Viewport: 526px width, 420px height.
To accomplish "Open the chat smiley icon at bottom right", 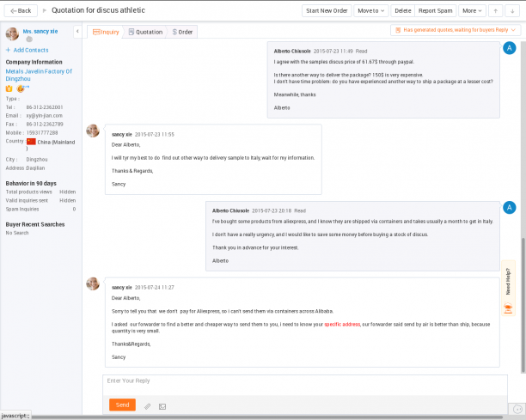I will tap(517, 409).
